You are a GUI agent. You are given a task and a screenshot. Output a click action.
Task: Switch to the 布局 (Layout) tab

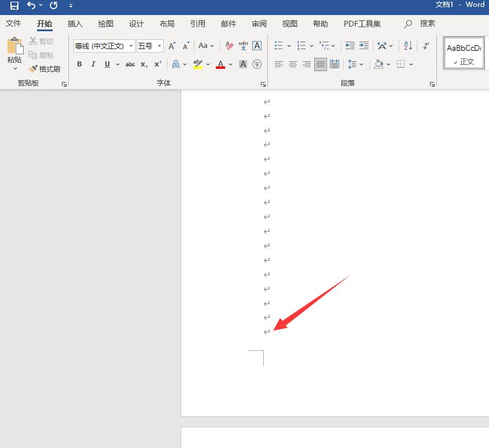(x=167, y=24)
